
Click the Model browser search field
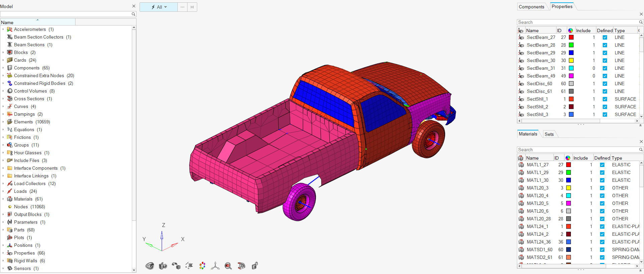pos(66,14)
